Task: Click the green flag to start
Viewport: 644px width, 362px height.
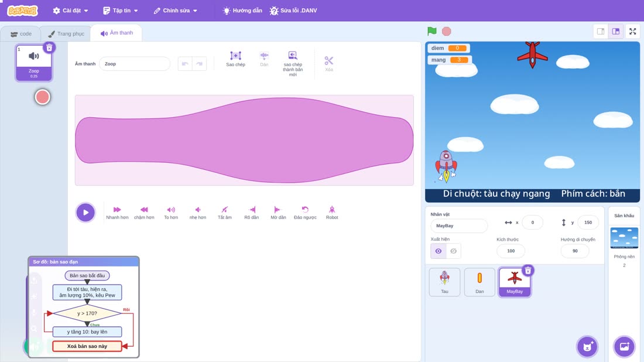Action: point(431,31)
